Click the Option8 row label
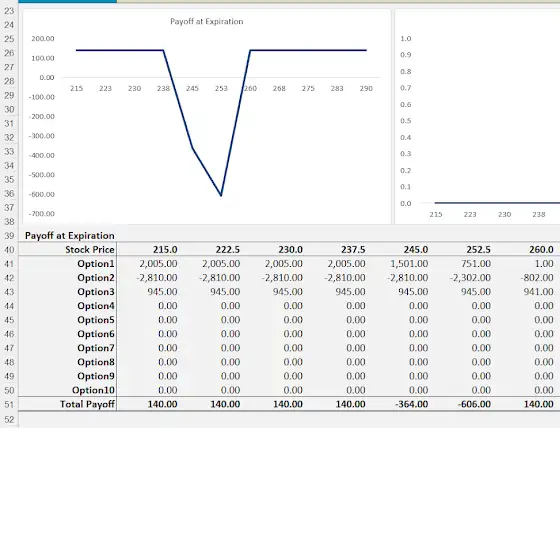 tap(96, 362)
